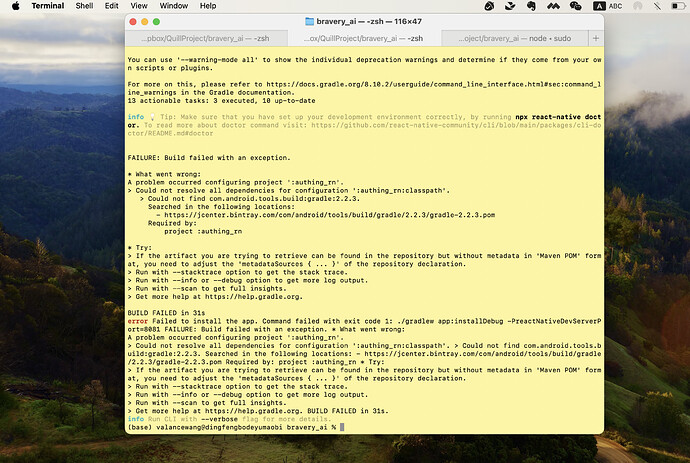Click the acorn checkmark menu bar icon
The height and width of the screenshot is (463, 690).
pos(489,6)
